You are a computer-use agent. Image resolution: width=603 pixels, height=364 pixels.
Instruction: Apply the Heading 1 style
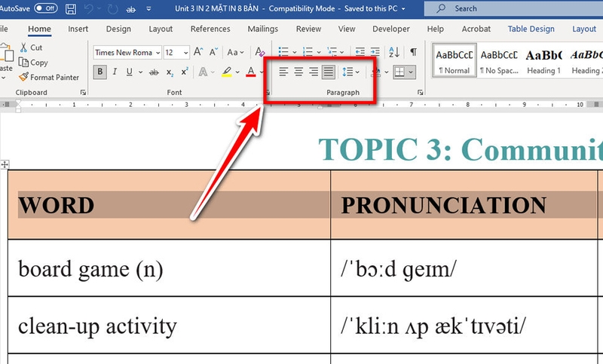coord(543,61)
